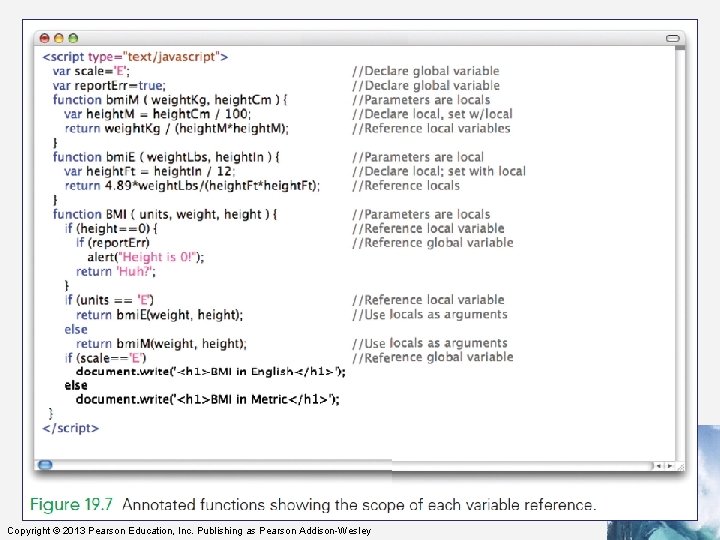Click the function BMI ( units, weight, height ) line
Image resolution: width=720 pixels, height=540 pixels.
165,214
